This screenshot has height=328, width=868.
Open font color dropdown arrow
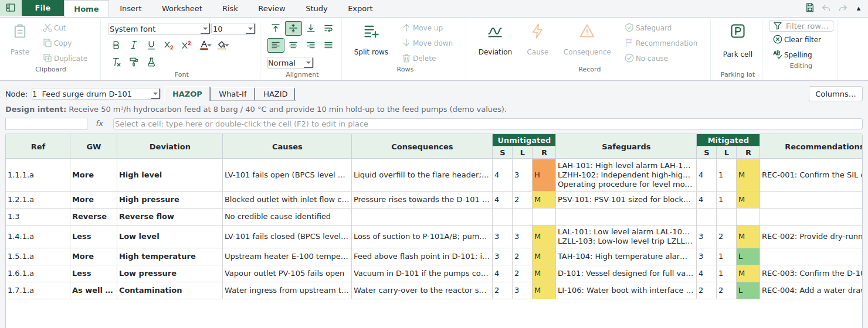coord(209,46)
